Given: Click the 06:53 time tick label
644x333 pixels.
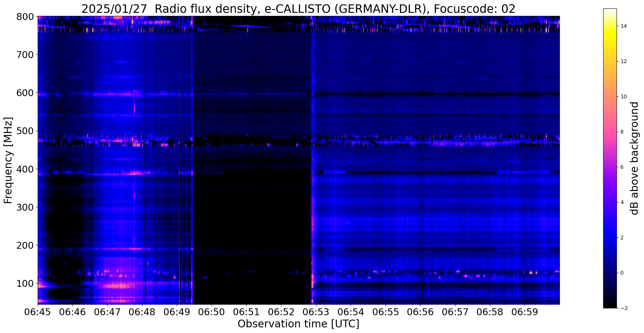Looking at the screenshot, I should pos(316,312).
